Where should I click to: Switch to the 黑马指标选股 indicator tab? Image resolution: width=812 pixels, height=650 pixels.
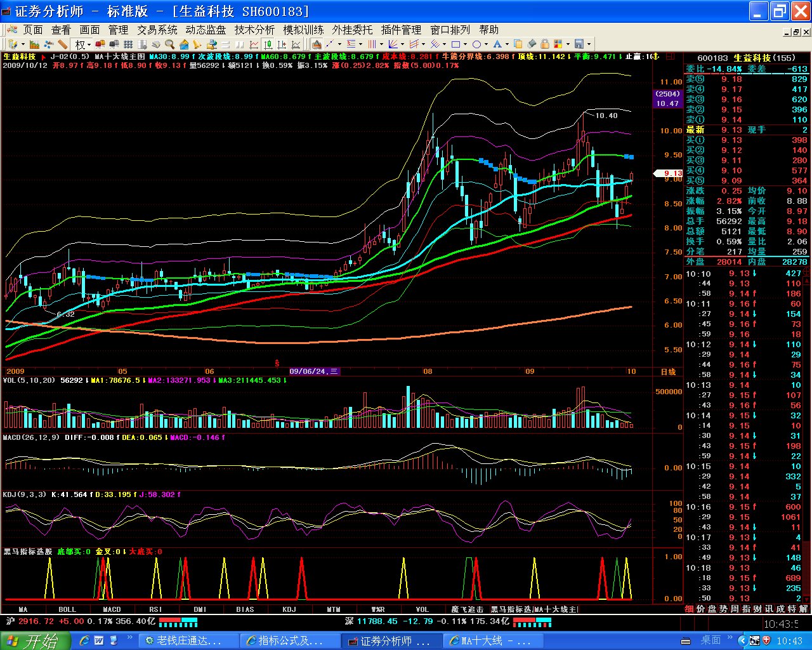511,609
